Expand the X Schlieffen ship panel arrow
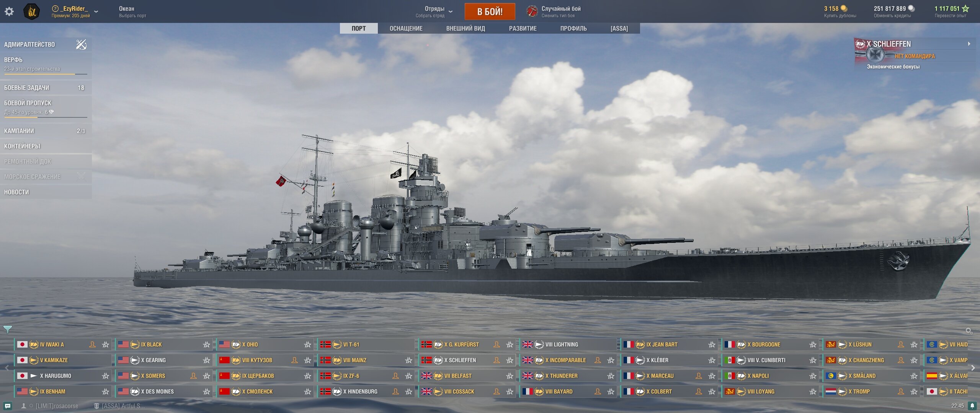The width and height of the screenshot is (980, 413). (969, 44)
